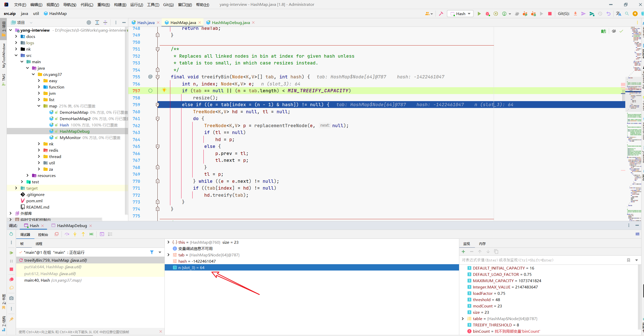Open Evaluate Expression debugger icon
This screenshot has width=644, height=336.
tap(102, 234)
